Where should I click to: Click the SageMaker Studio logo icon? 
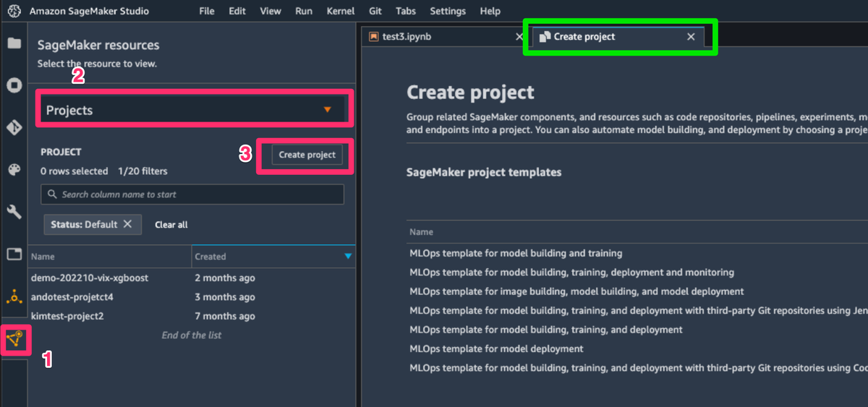click(13, 11)
